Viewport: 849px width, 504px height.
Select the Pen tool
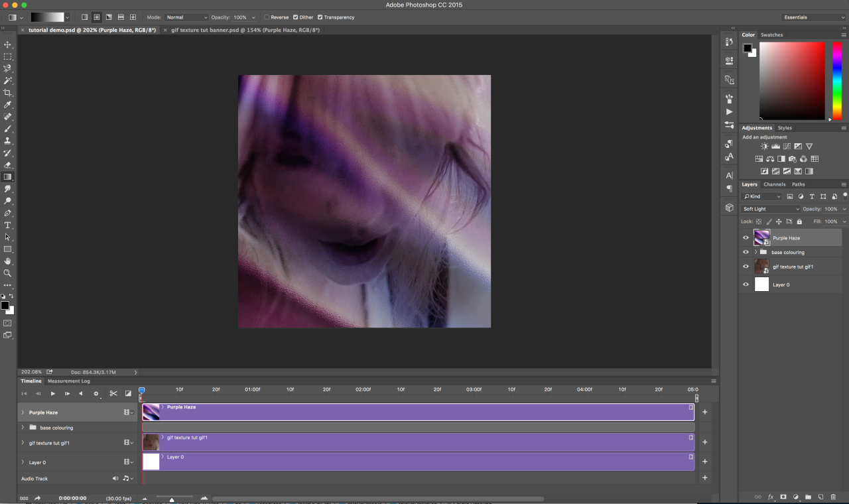coord(8,213)
